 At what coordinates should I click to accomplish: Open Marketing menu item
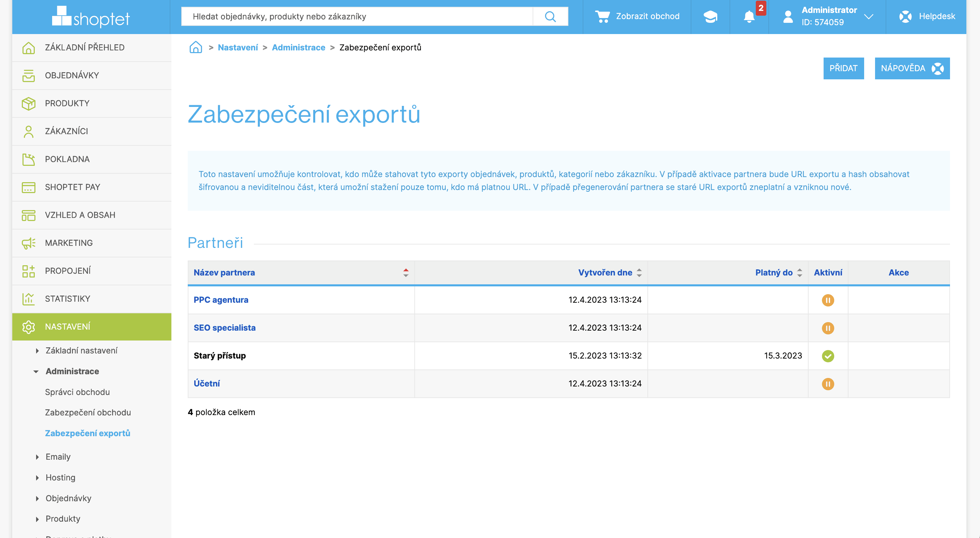pyautogui.click(x=92, y=243)
